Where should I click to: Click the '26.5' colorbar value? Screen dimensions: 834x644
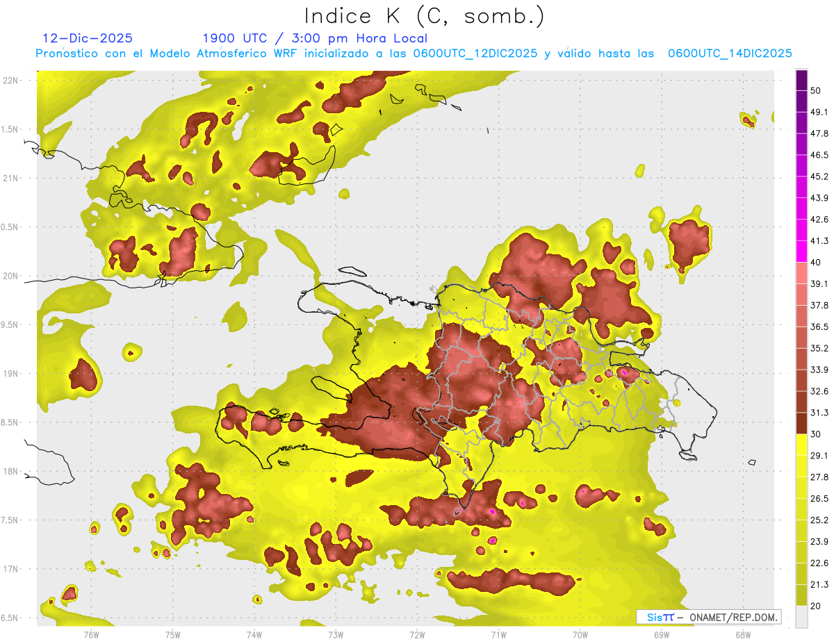click(819, 498)
